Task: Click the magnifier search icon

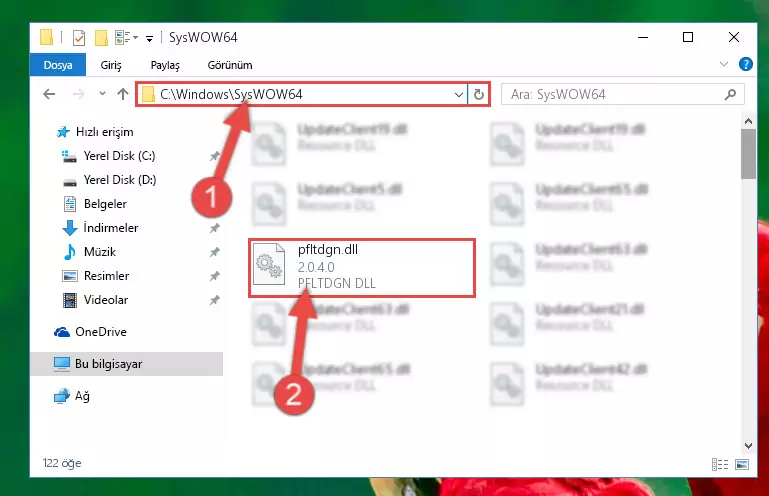Action: tap(730, 94)
